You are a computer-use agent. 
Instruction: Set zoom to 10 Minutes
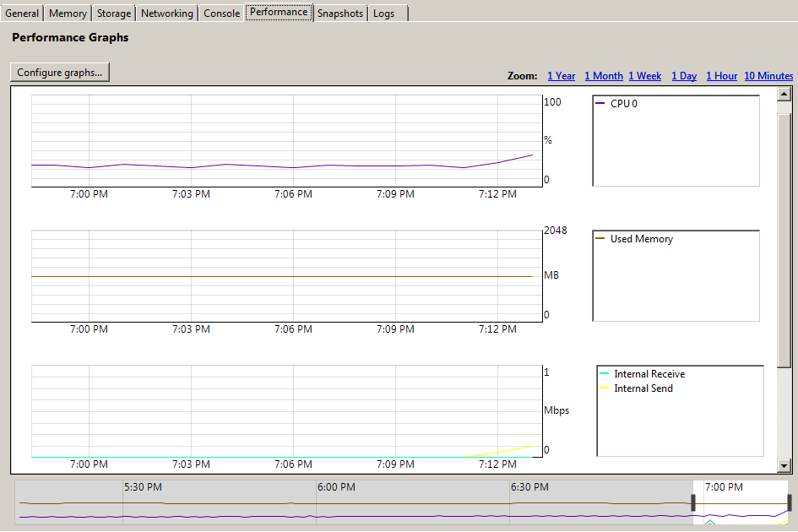point(768,76)
